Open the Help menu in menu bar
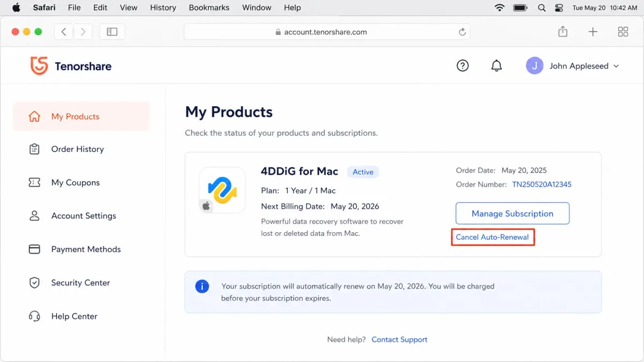Image resolution: width=644 pixels, height=362 pixels. click(292, 8)
